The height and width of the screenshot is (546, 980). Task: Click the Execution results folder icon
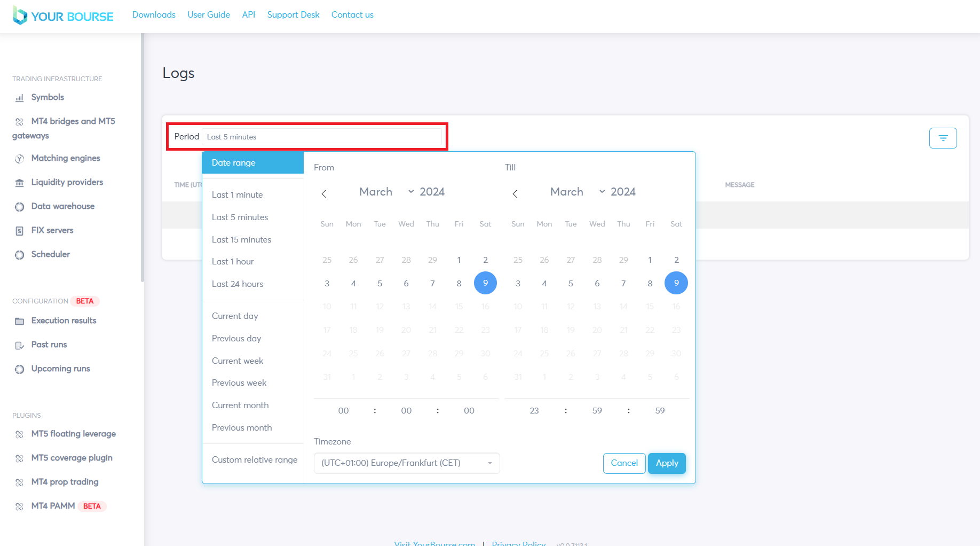[x=20, y=321]
